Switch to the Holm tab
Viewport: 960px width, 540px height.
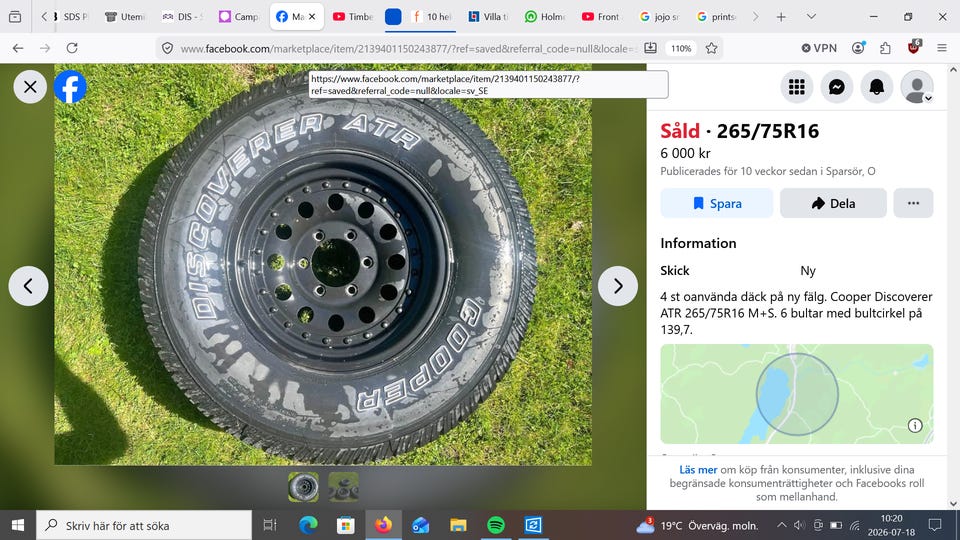[546, 17]
